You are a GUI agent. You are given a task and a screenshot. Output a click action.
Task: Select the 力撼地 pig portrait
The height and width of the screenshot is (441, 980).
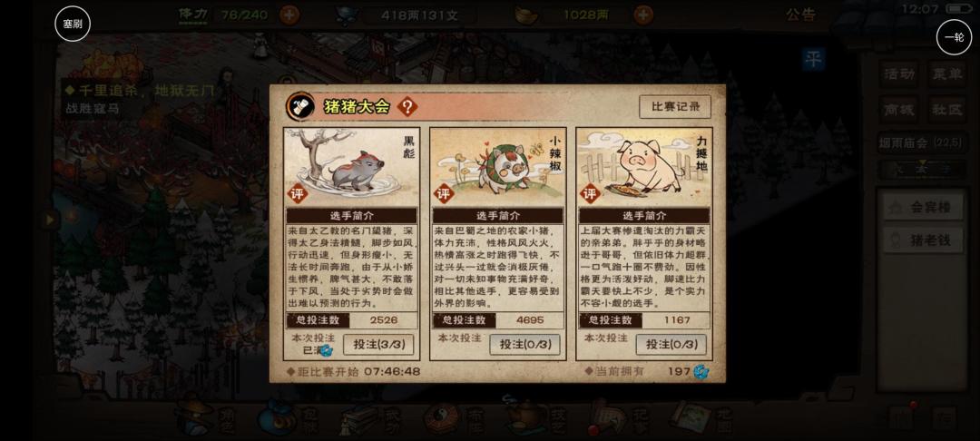point(643,167)
